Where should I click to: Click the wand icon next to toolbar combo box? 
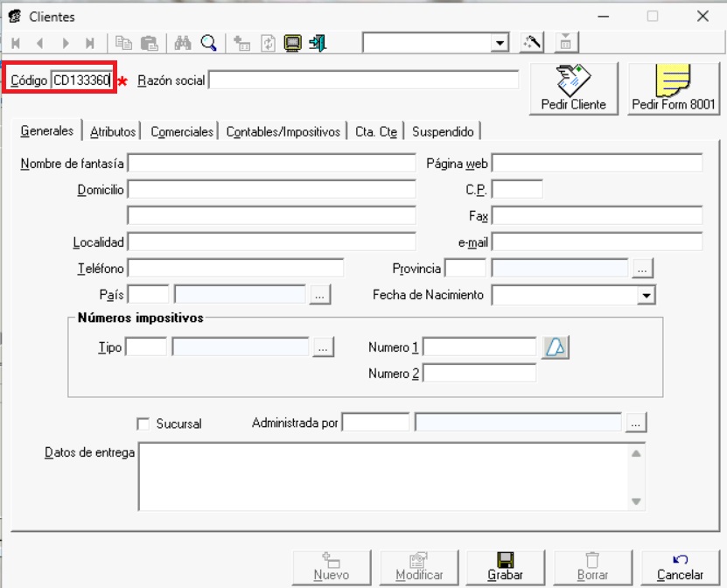coord(532,43)
